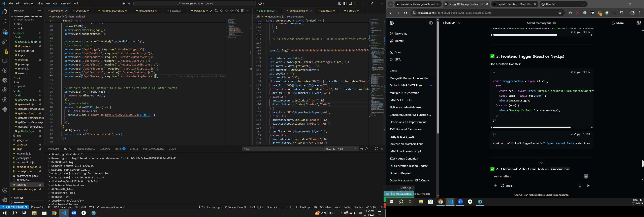Click the Output panel Filter input field
Image resolution: width=644 pixels, height=217 pixels.
coord(283,149)
